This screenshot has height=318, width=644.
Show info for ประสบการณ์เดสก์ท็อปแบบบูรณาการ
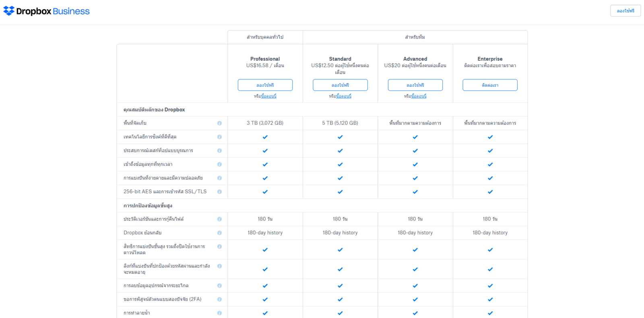point(219,151)
